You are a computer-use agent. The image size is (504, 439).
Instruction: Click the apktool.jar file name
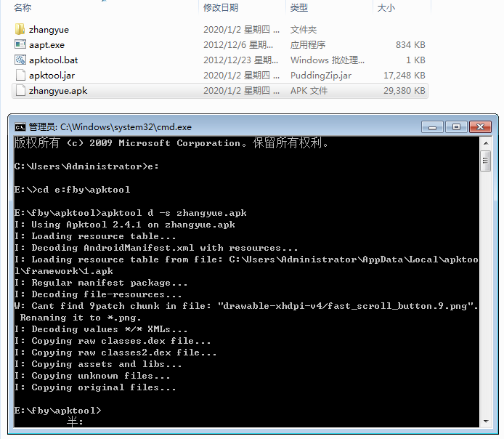(52, 76)
